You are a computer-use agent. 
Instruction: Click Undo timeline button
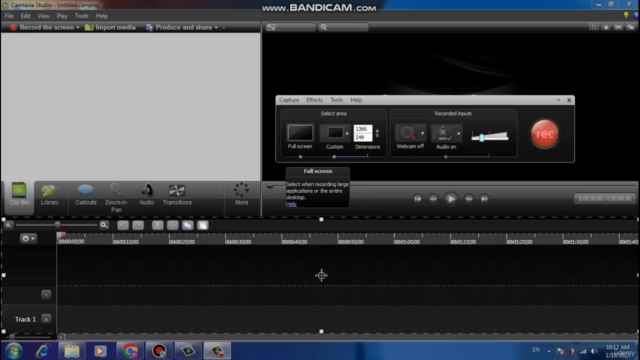tap(123, 225)
